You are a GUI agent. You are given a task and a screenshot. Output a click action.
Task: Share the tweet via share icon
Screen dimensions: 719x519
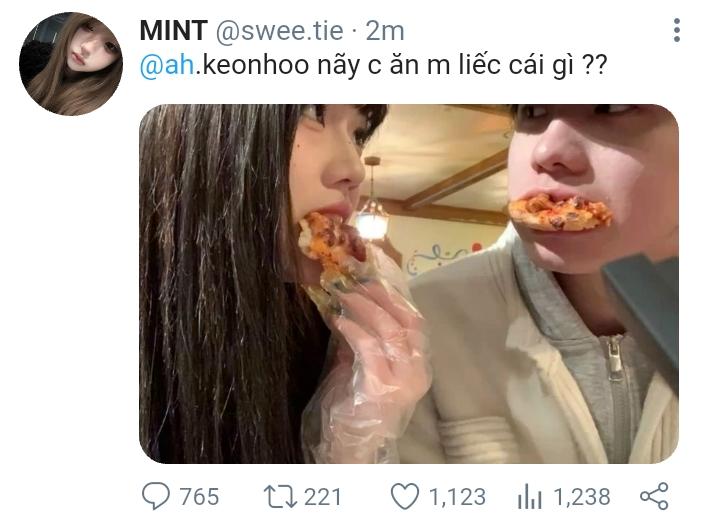tap(654, 496)
